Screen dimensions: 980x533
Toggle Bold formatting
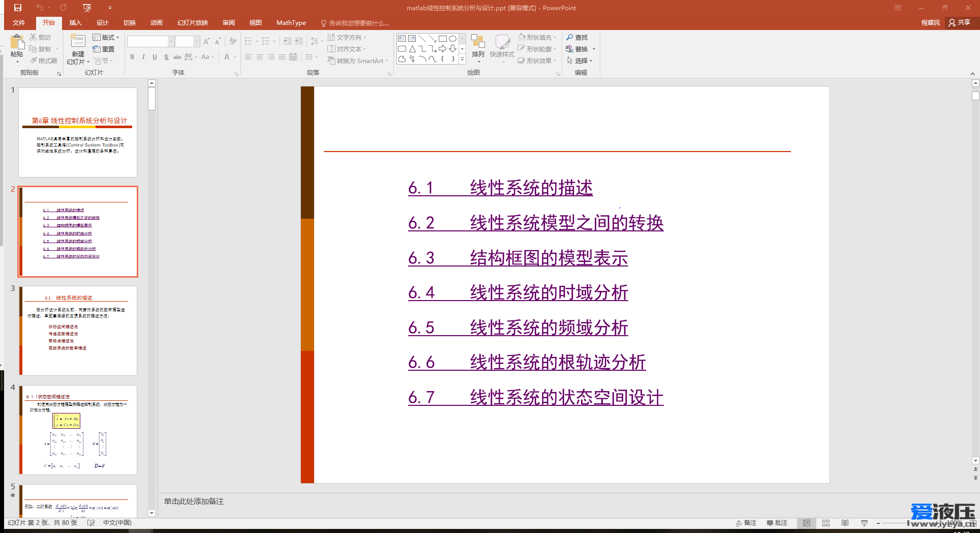(132, 57)
